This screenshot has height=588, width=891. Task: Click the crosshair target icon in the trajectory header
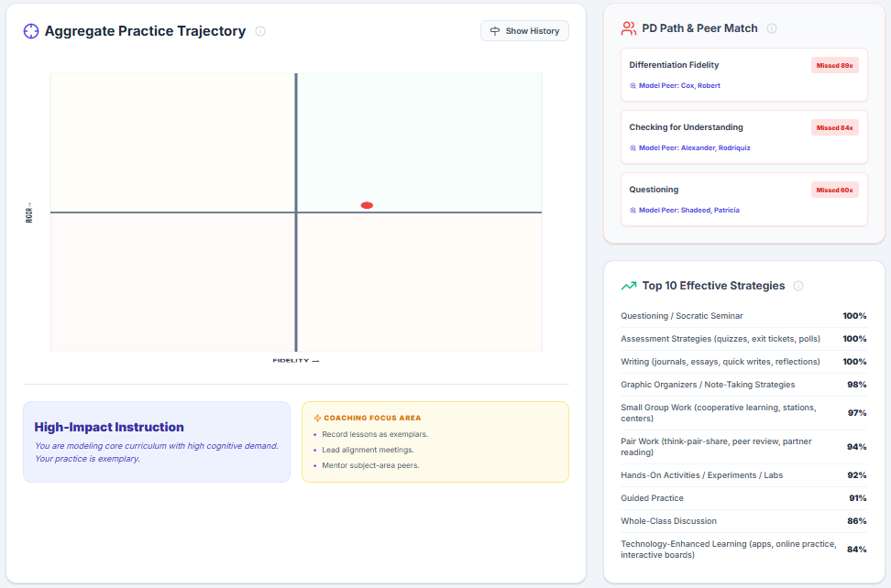click(31, 31)
